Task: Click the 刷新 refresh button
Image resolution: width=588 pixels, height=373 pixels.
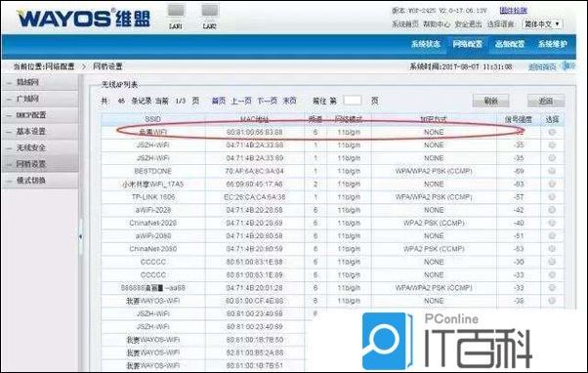Action: coord(490,101)
